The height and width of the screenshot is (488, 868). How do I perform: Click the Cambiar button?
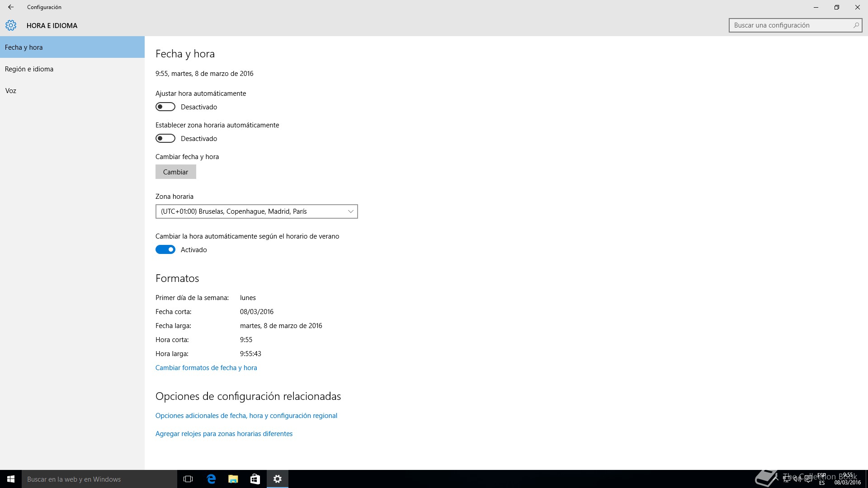[x=176, y=172]
